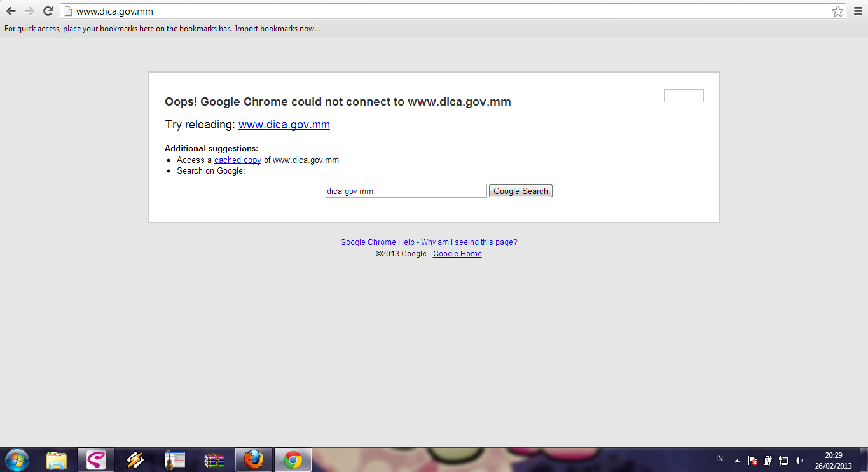Open network status tray icon
The image size is (868, 472).
[783, 460]
